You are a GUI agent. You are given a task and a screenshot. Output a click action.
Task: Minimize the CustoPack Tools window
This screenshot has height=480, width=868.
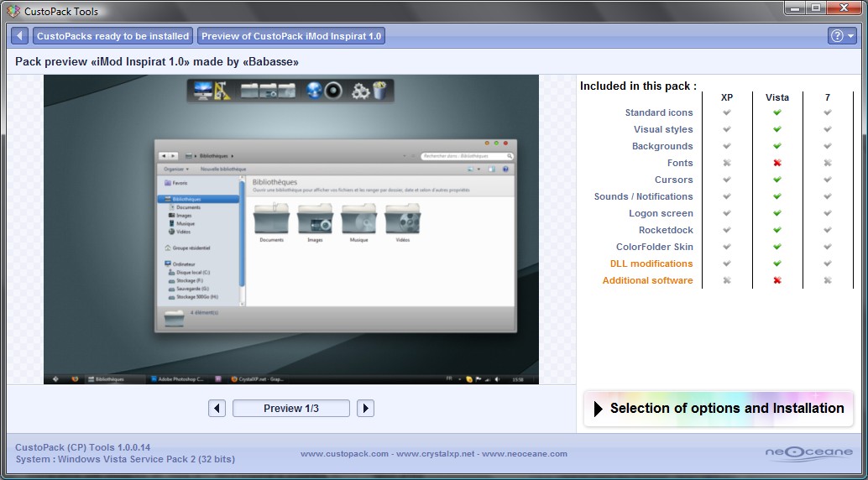(794, 8)
